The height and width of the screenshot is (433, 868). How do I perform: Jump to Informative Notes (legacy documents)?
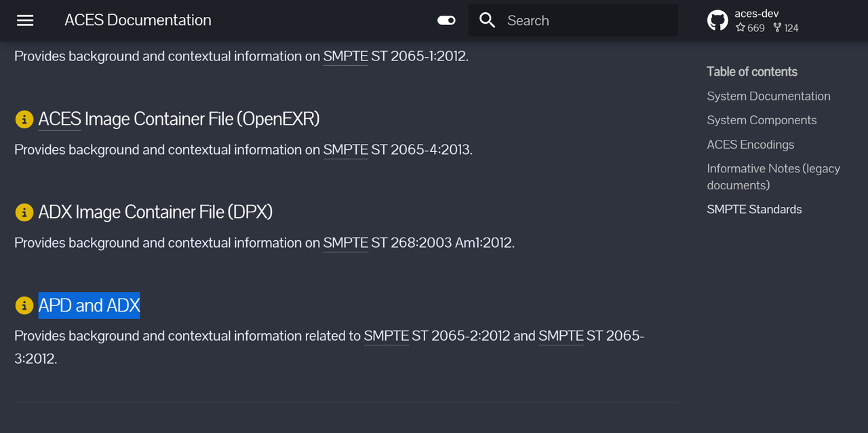point(773,176)
